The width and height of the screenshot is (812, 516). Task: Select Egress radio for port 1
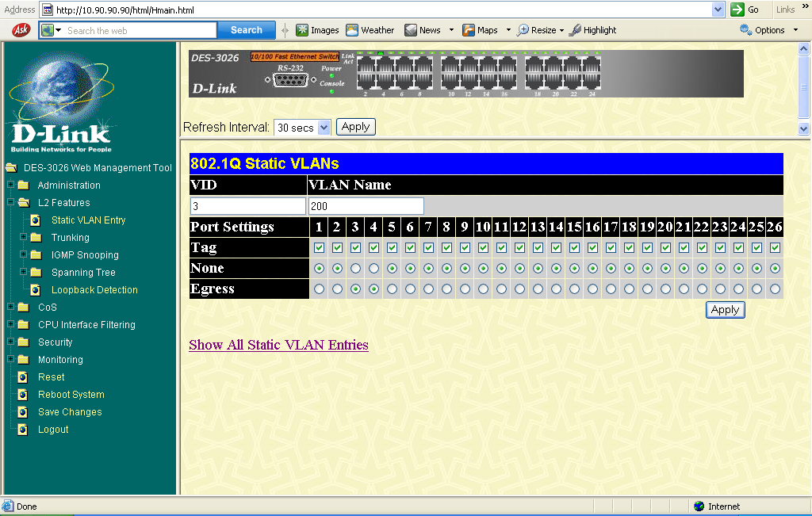[x=319, y=289]
